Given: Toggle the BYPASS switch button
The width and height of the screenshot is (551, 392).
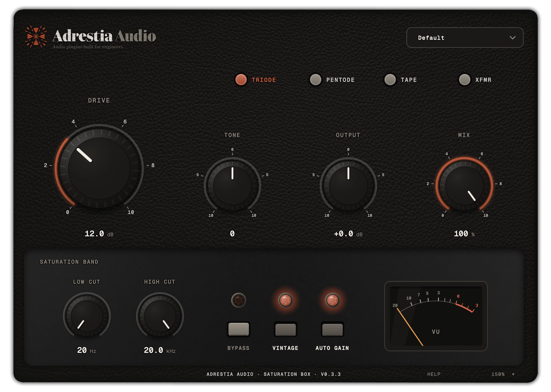Looking at the screenshot, I should pos(238,329).
